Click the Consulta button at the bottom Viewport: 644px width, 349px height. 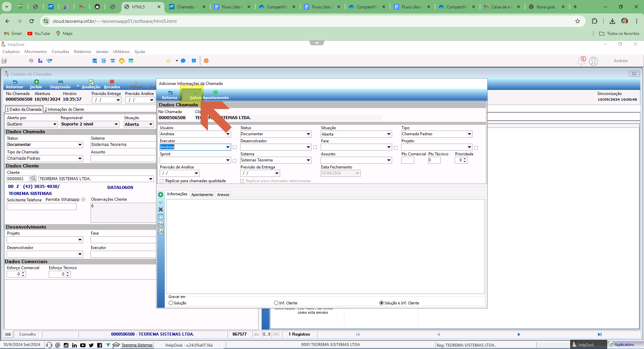point(28,334)
